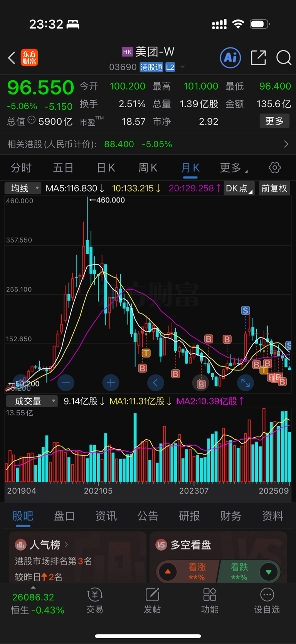
Task: Switch to 周K chart tab
Action: (148, 168)
